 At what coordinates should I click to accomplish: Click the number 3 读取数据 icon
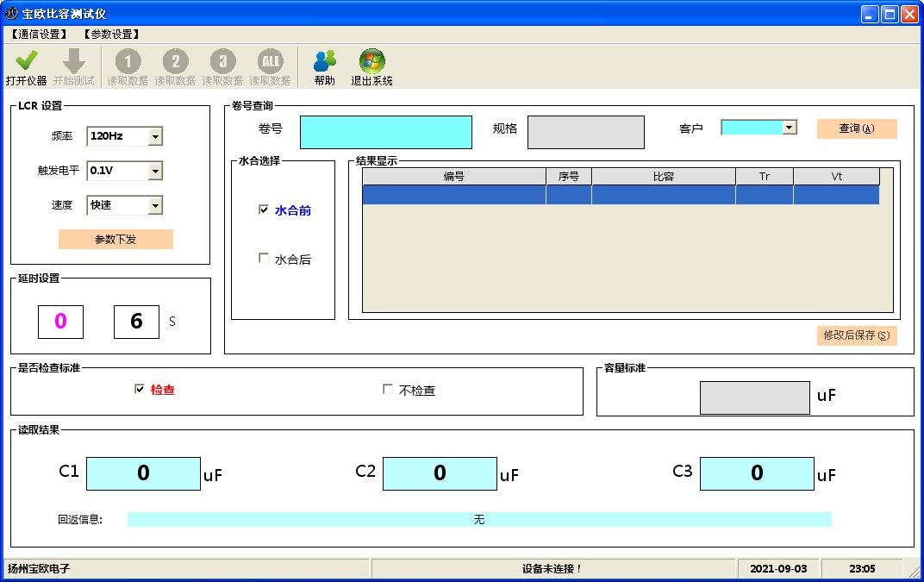tap(222, 61)
